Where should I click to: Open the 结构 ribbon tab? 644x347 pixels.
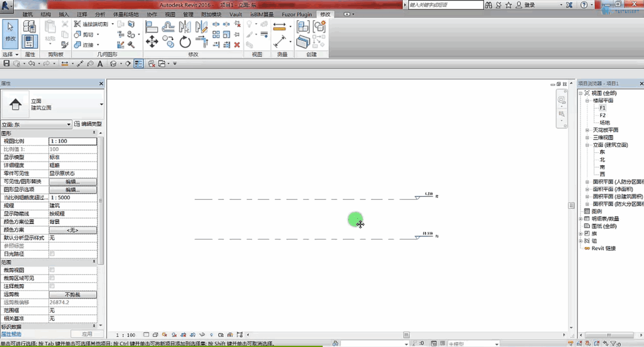pyautogui.click(x=45, y=14)
